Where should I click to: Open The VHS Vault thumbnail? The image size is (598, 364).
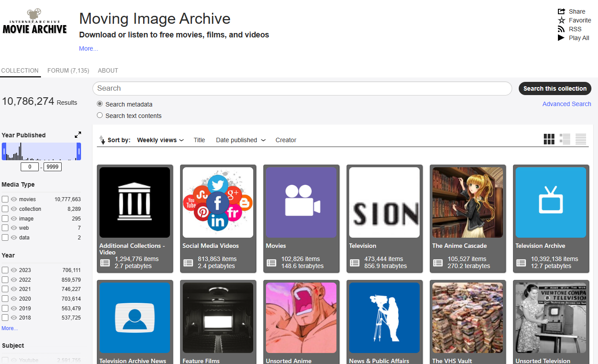coord(468,318)
